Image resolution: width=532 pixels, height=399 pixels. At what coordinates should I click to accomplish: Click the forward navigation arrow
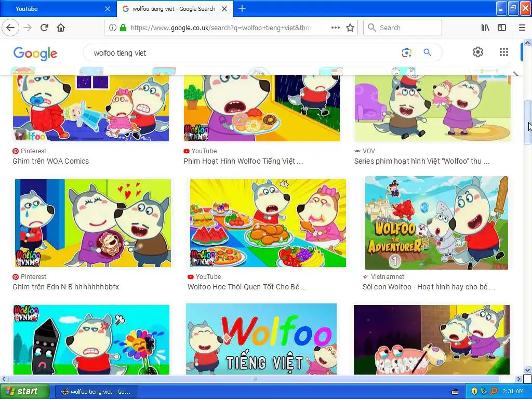click(28, 28)
